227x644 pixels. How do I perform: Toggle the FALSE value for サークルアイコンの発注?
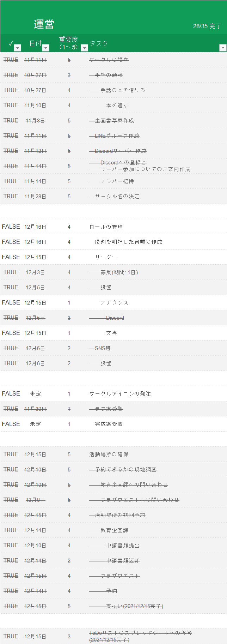pos(11,394)
